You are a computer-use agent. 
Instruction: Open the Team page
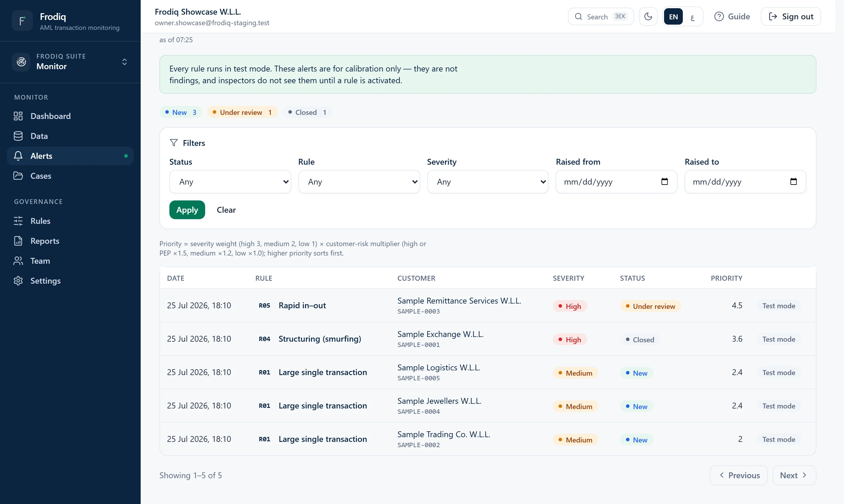point(70,261)
